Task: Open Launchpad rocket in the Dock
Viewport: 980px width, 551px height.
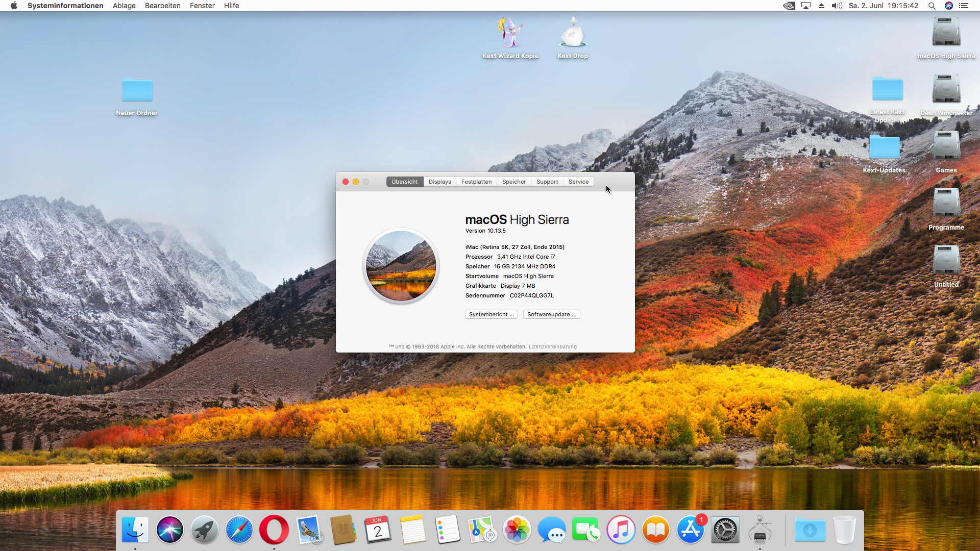Action: point(204,530)
